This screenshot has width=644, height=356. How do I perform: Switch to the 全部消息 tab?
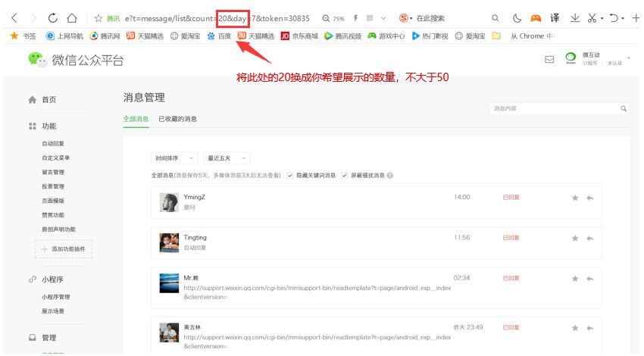tap(136, 119)
